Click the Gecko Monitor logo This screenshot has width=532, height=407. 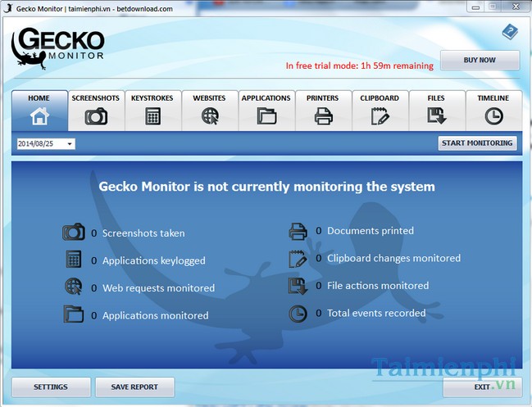pyautogui.click(x=57, y=48)
